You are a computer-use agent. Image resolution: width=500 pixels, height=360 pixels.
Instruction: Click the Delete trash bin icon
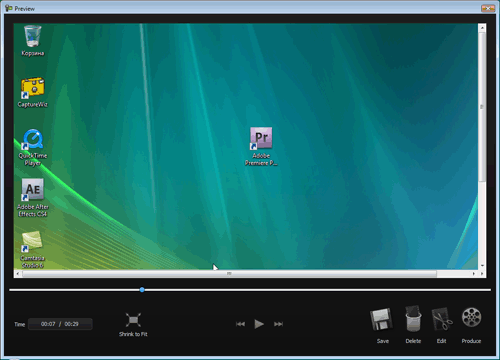click(413, 319)
